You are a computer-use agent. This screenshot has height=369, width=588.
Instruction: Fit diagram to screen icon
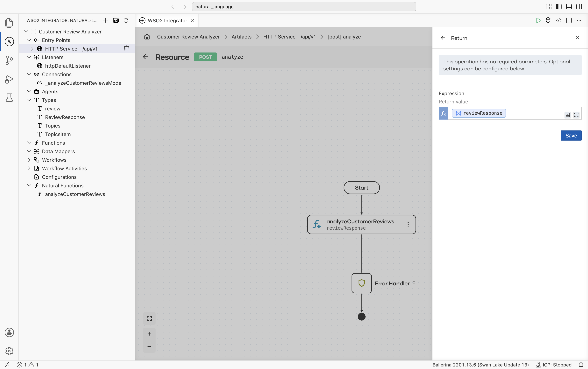click(149, 318)
